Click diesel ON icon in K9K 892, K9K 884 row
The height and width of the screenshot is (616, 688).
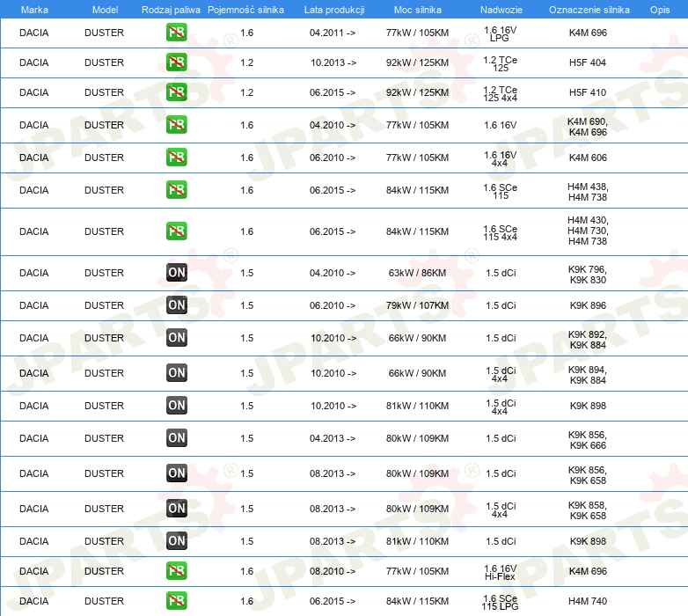click(176, 337)
